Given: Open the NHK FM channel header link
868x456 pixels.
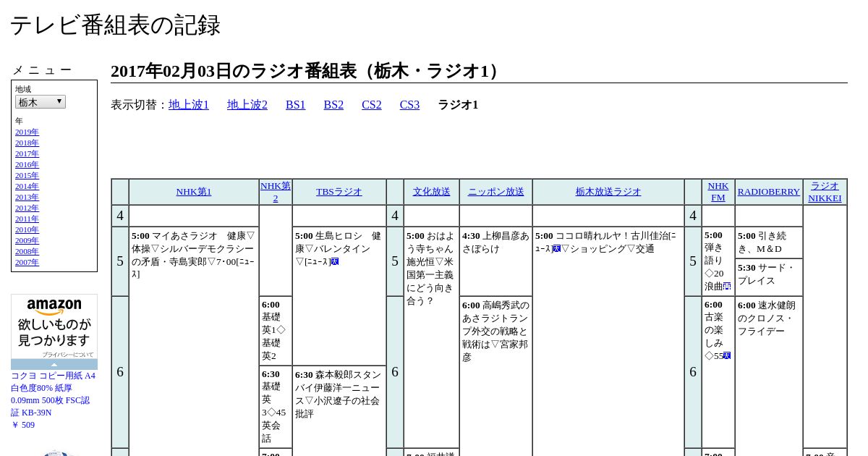Looking at the screenshot, I should coord(718,192).
